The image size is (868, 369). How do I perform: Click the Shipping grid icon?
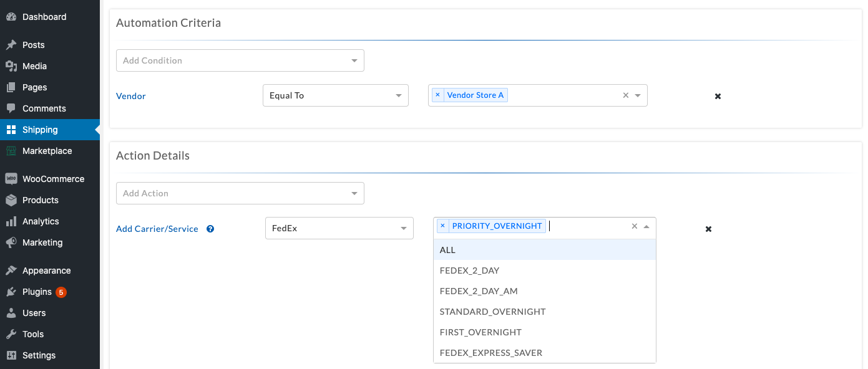pyautogui.click(x=11, y=130)
